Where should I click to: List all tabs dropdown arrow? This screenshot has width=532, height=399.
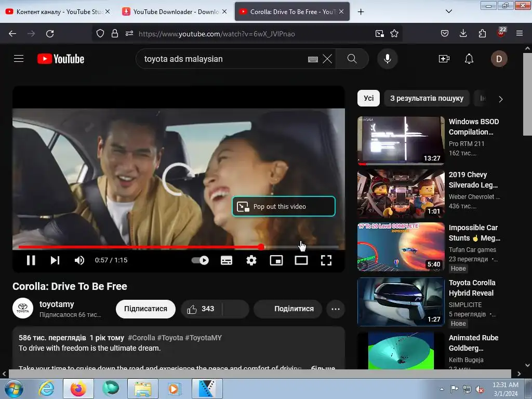pos(448,11)
